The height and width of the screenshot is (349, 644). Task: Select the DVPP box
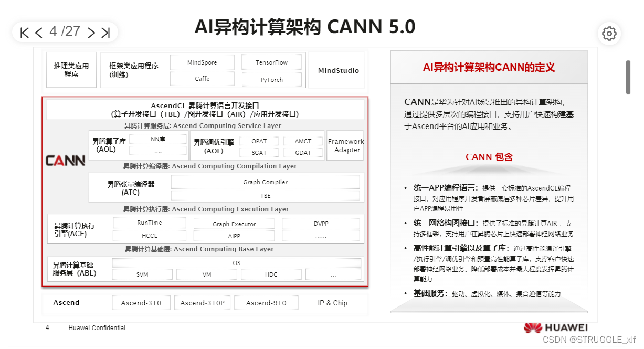pyautogui.click(x=321, y=224)
